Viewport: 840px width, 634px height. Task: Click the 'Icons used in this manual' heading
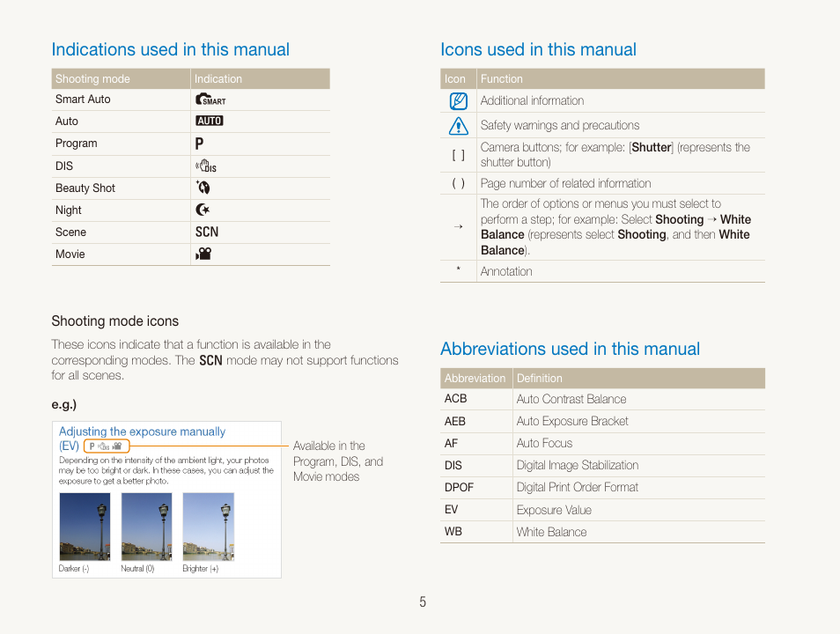click(538, 50)
